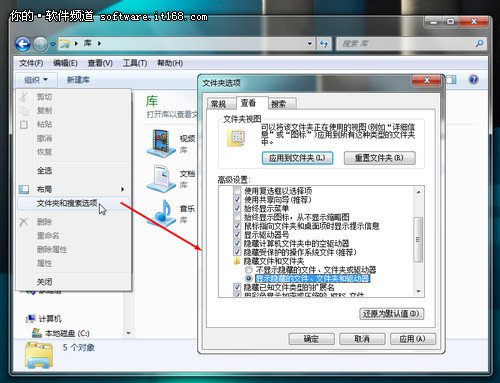Click the folder views icon in dialog

point(236,138)
